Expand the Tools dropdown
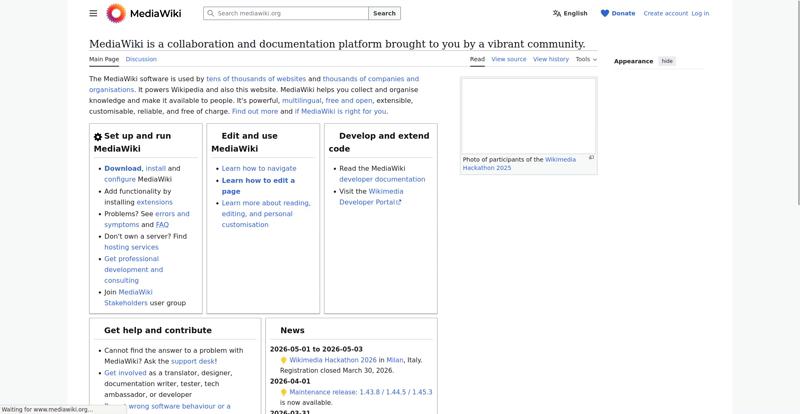This screenshot has width=800, height=414. [586, 59]
